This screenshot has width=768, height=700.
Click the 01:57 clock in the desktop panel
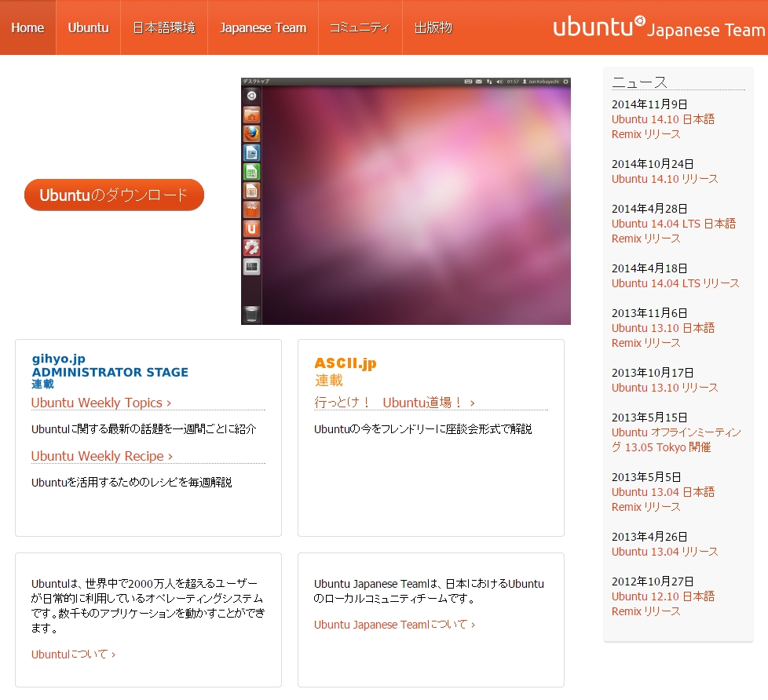pyautogui.click(x=512, y=82)
